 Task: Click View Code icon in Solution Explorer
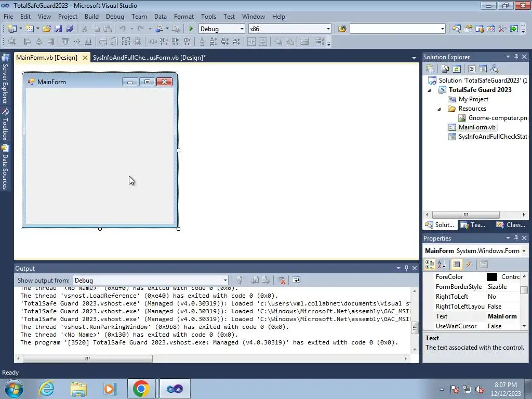click(472, 69)
